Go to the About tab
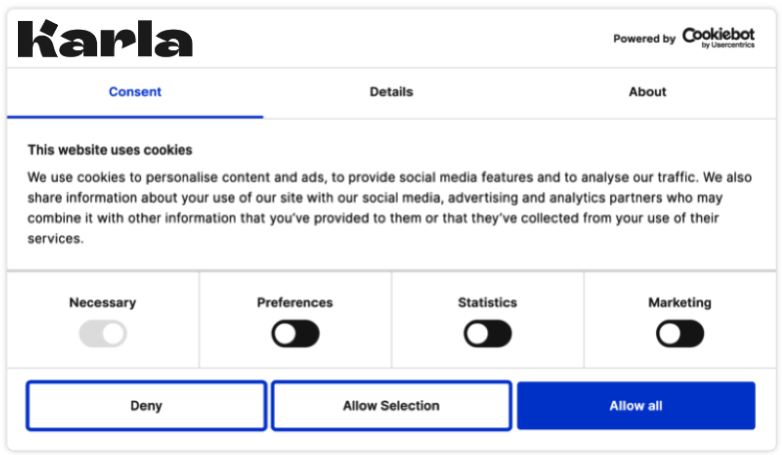The width and height of the screenshot is (782, 455). pyautogui.click(x=647, y=92)
